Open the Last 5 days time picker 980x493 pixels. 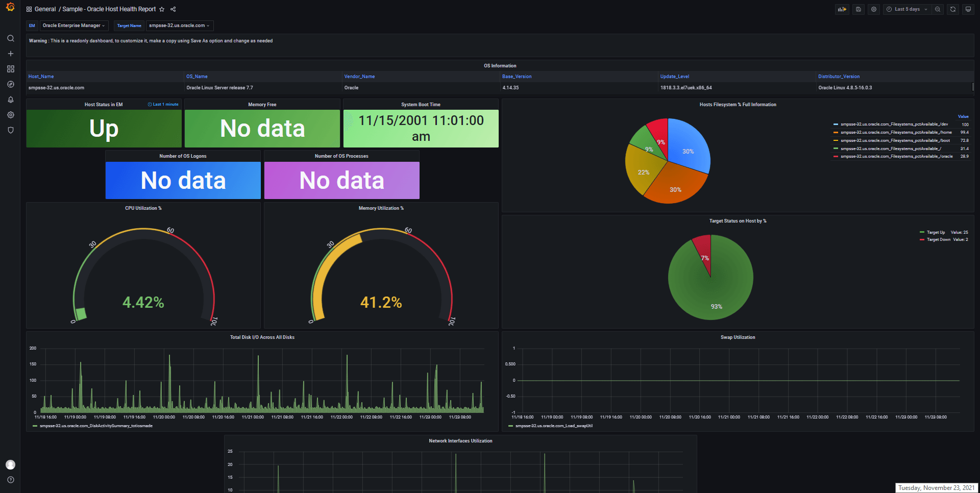[907, 9]
